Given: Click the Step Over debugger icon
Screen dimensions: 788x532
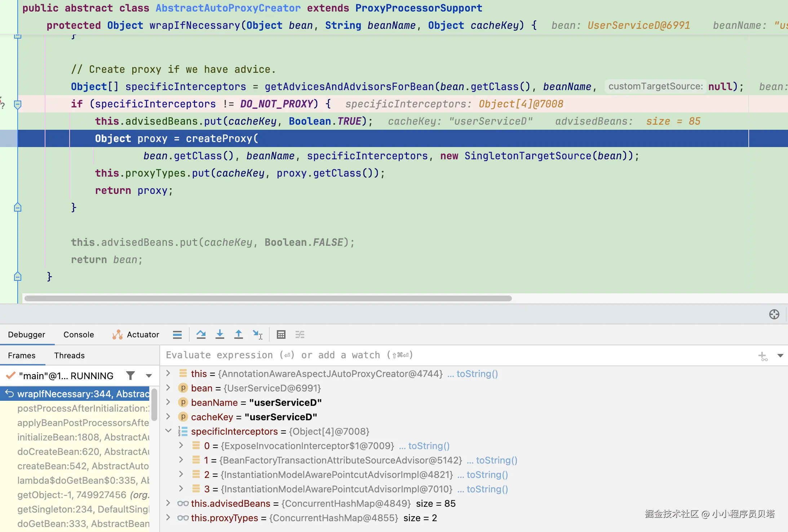Looking at the screenshot, I should click(201, 334).
